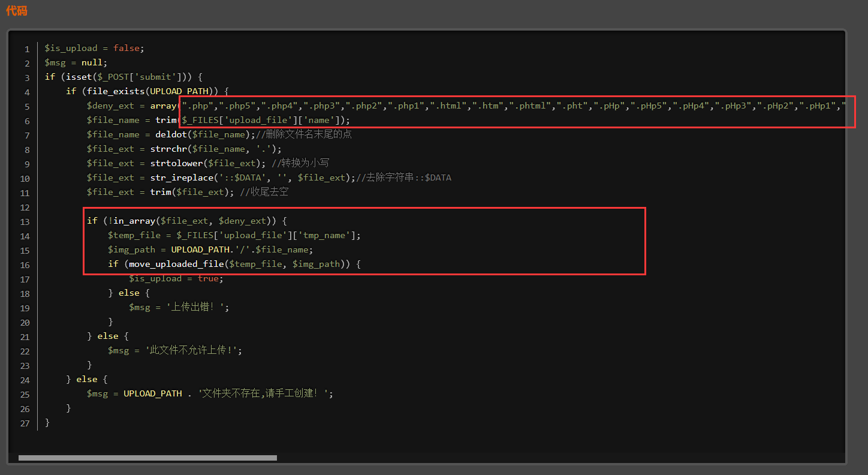This screenshot has width=868, height=475.
Task: Click the '} else {' on line 21
Action: pyautogui.click(x=108, y=336)
